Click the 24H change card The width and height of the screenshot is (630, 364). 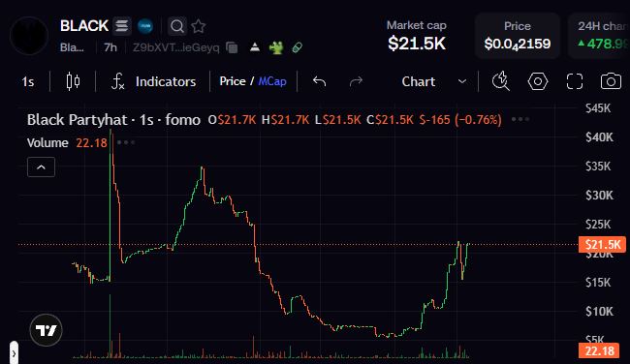click(599, 36)
